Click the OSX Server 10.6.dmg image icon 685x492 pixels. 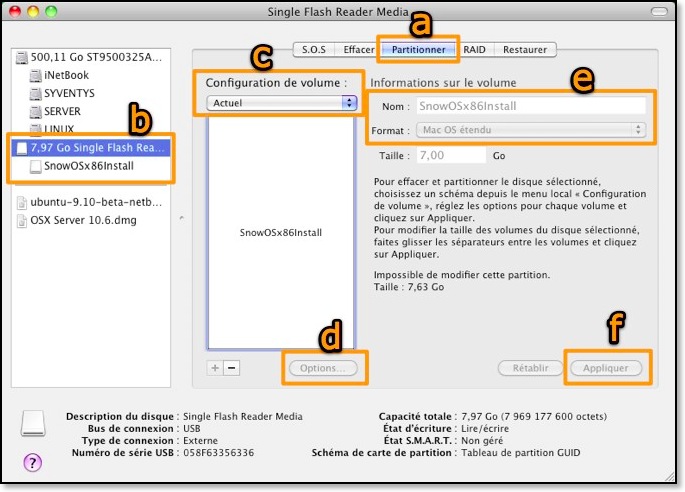(21, 221)
